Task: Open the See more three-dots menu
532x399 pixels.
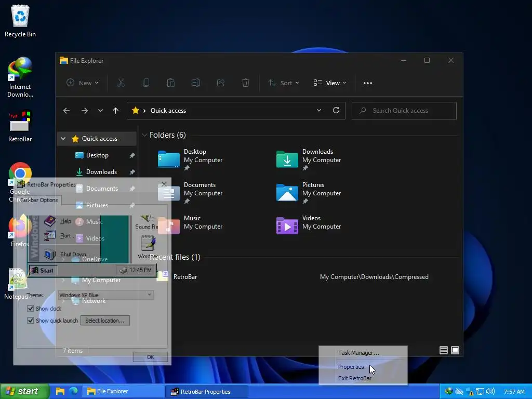Action: (x=368, y=83)
